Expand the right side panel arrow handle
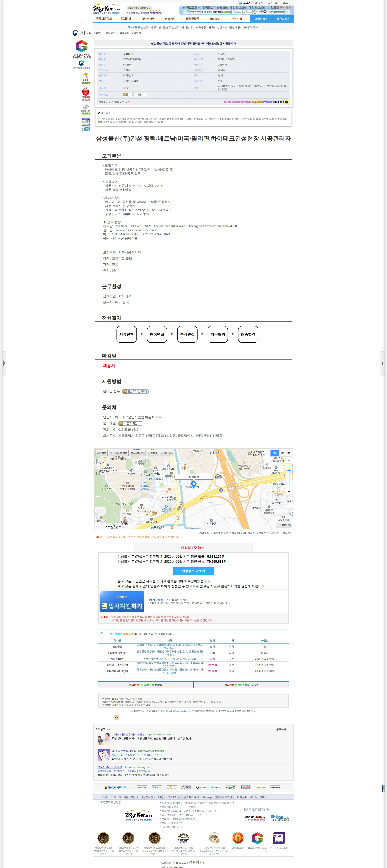The width and height of the screenshot is (387, 868). point(383,363)
